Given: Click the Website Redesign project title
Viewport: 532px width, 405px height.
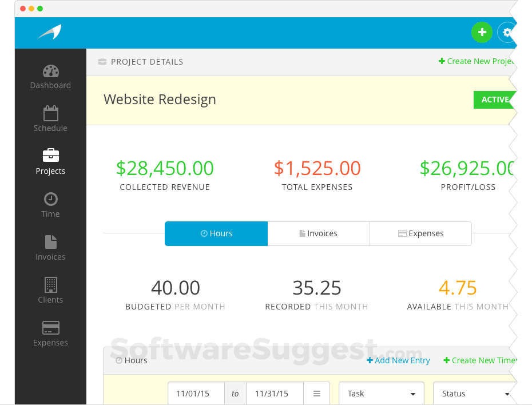Looking at the screenshot, I should tap(160, 100).
